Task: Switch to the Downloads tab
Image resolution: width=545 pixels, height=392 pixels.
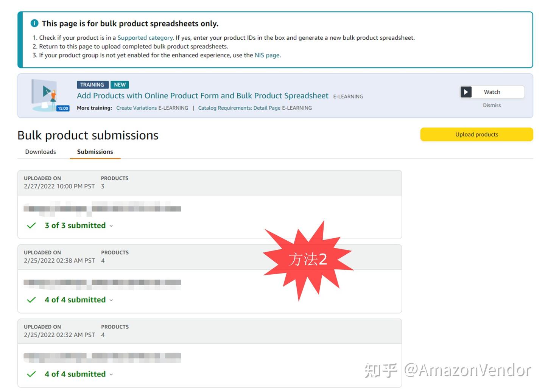Action: [x=40, y=152]
